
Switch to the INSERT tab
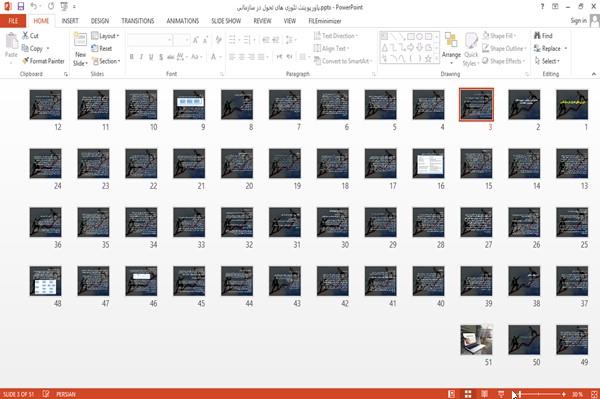70,21
